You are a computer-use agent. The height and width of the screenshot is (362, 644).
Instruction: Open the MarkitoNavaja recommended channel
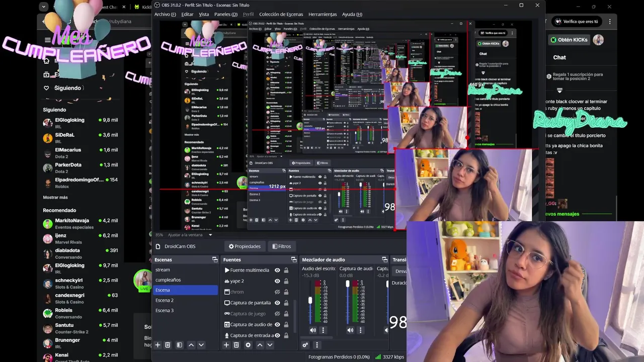(80, 224)
